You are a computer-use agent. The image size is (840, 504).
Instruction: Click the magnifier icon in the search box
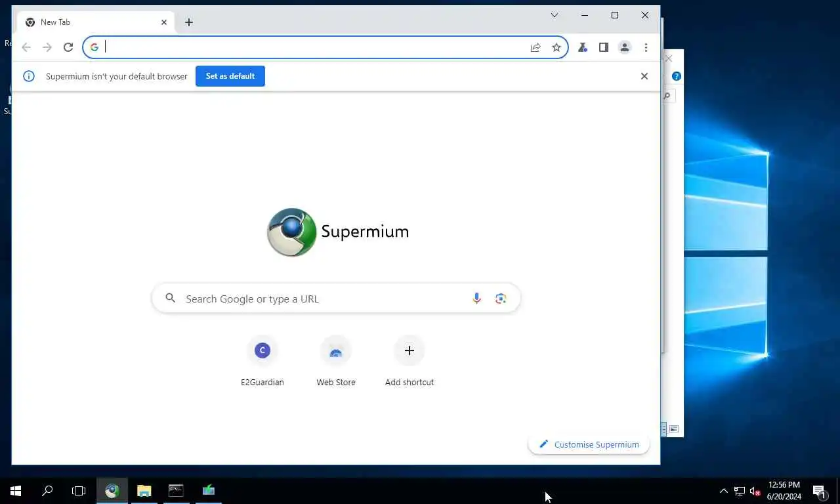[x=171, y=298]
